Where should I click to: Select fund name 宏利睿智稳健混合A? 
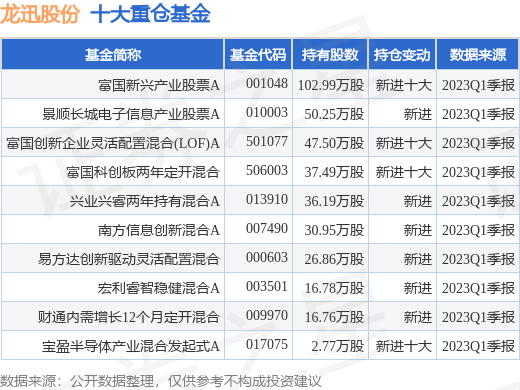[x=159, y=288]
